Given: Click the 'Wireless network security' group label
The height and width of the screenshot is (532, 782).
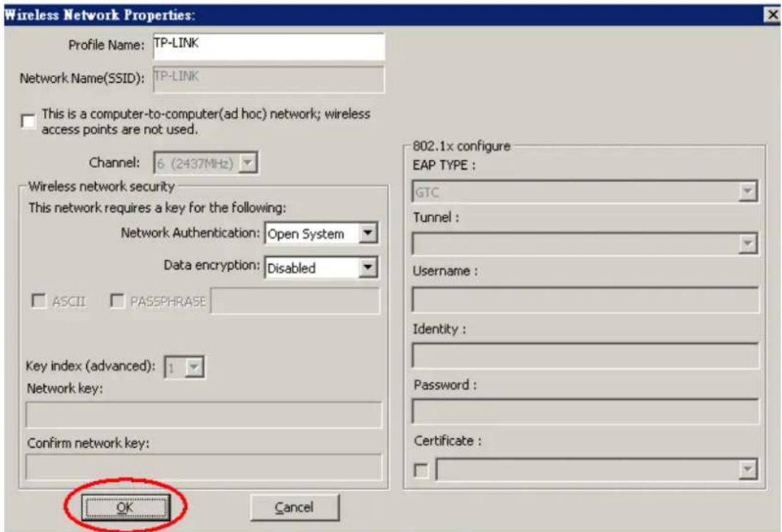Looking at the screenshot, I should [101, 186].
